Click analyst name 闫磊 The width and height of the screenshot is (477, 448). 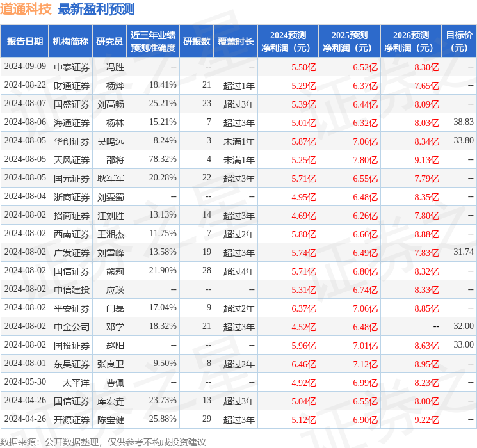point(115,308)
